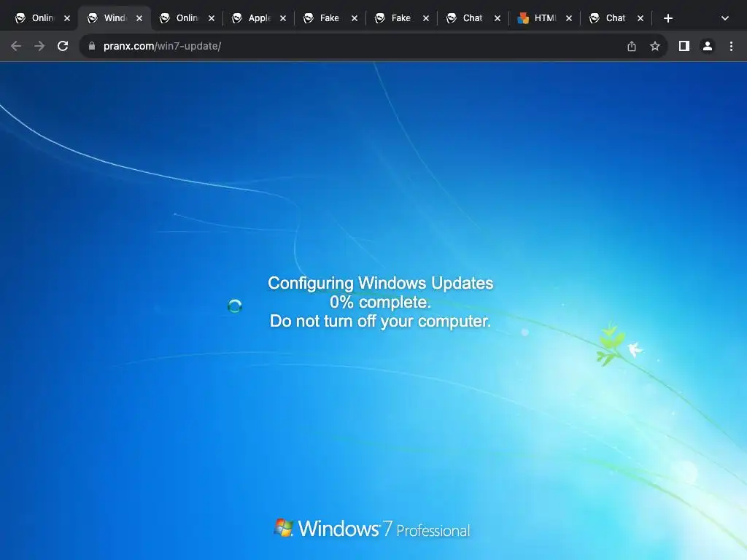Switch to the HTML tab
The width and height of the screenshot is (747, 560).
537,18
